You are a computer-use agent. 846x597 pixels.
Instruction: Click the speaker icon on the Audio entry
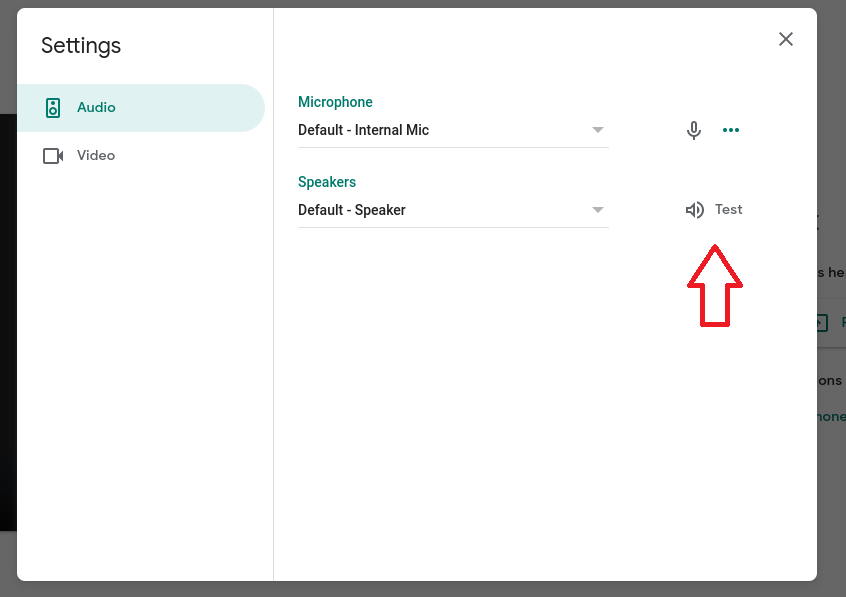click(x=52, y=107)
